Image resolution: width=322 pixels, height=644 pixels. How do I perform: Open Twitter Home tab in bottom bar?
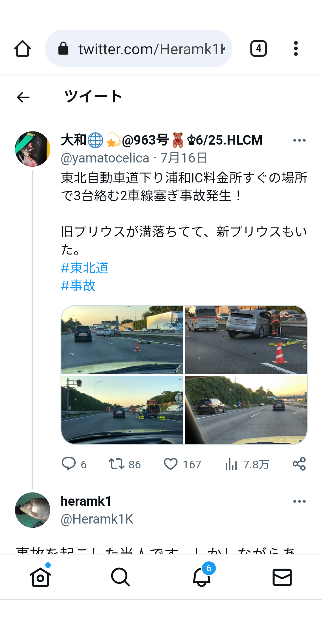click(40, 577)
